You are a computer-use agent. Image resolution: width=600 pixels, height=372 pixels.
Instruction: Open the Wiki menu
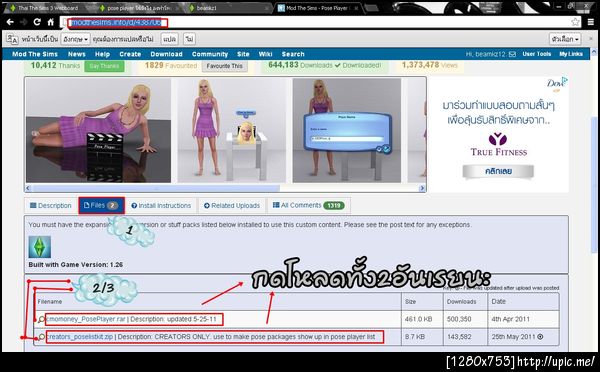(265, 54)
